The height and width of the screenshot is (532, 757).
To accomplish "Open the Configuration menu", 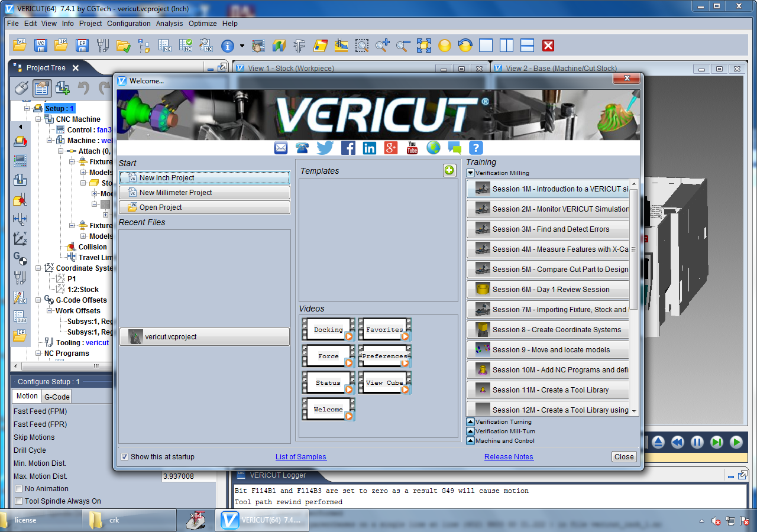I will [129, 24].
